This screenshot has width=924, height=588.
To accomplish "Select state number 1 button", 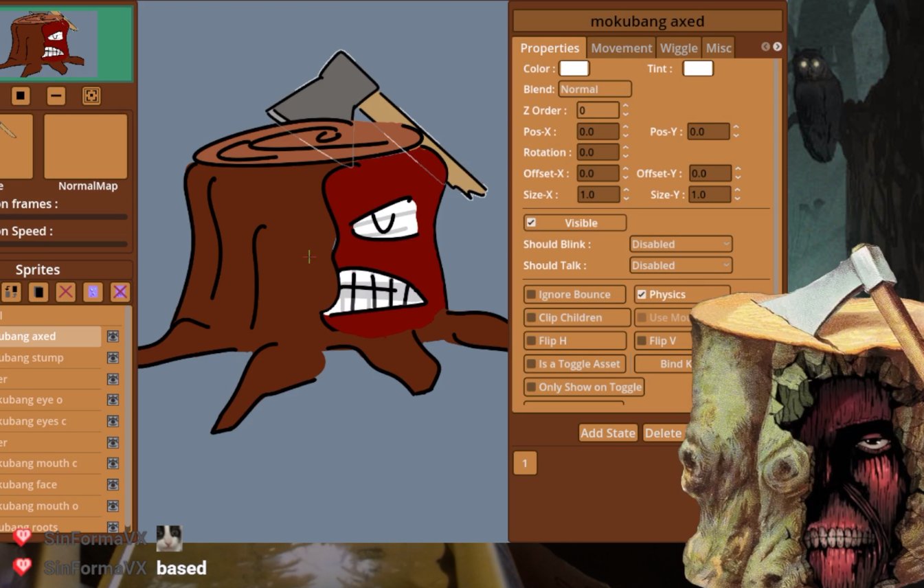I will click(x=525, y=463).
